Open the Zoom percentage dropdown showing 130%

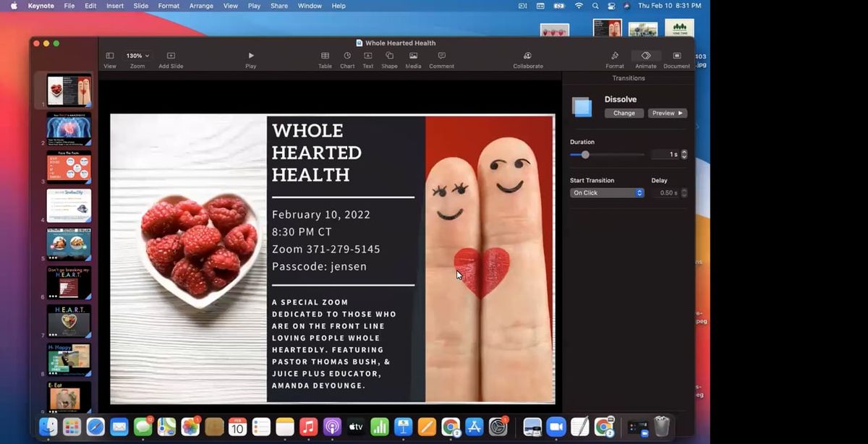click(x=137, y=56)
